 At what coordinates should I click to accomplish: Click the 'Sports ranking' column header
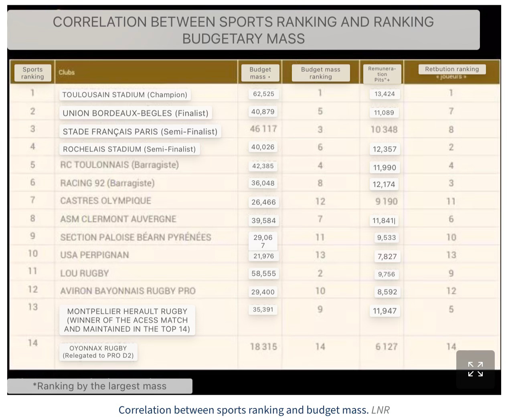32,73
